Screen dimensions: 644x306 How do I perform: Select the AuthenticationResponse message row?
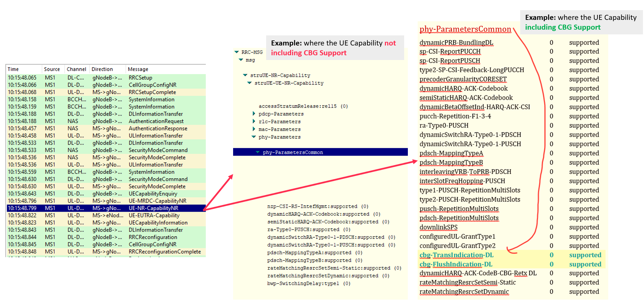[106, 128]
